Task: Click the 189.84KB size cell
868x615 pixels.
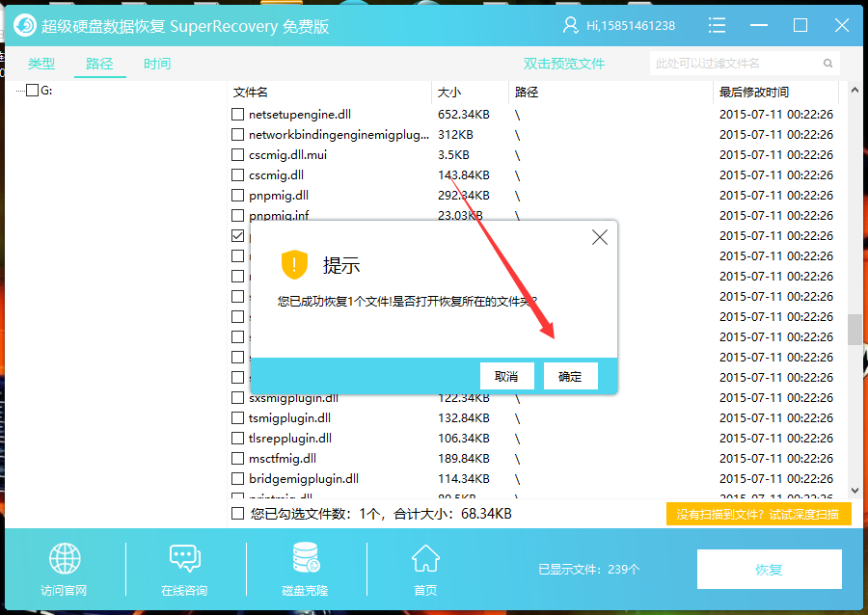Action: click(463, 459)
